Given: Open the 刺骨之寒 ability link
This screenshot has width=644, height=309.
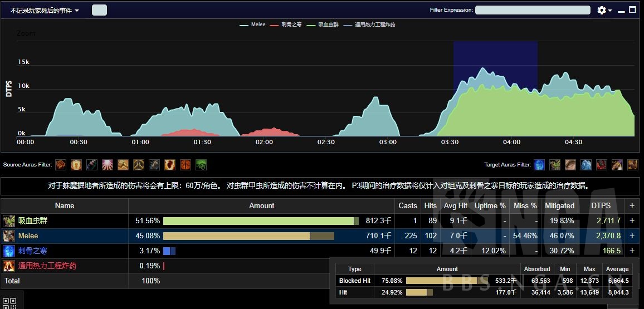Looking at the screenshot, I should [x=33, y=251].
